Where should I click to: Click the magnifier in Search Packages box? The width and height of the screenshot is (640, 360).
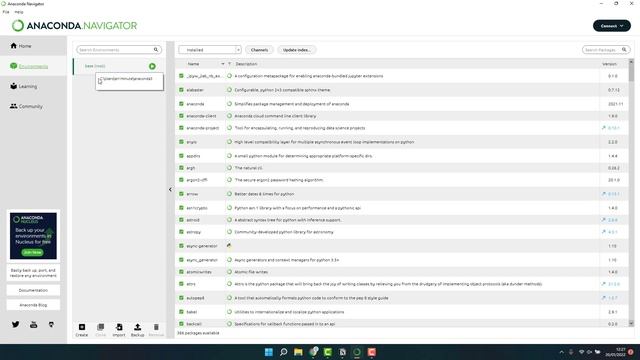pyautogui.click(x=624, y=50)
